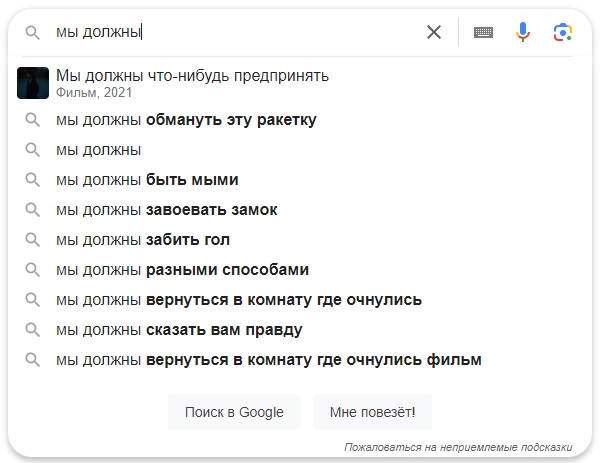Screen dimensions: 600x463
Task: Select "Мы должны что-нибудь предпринять" film suggestion
Action: [192, 76]
